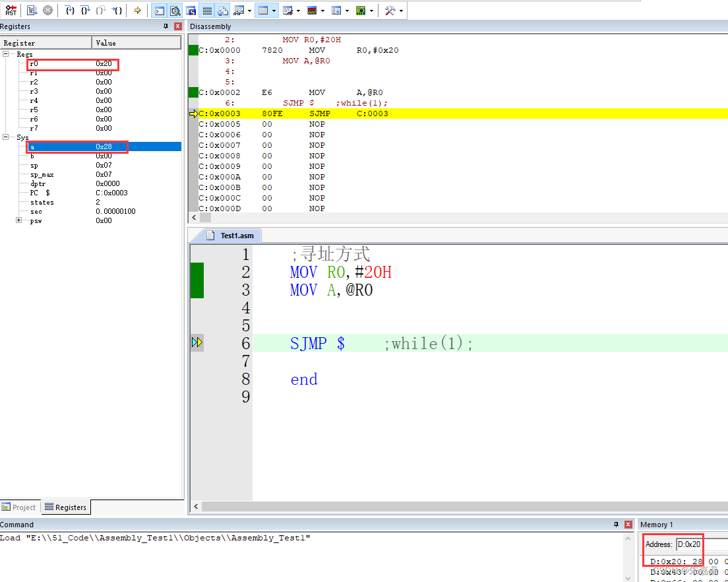Open the Analysis Windows icon

[x=312, y=10]
